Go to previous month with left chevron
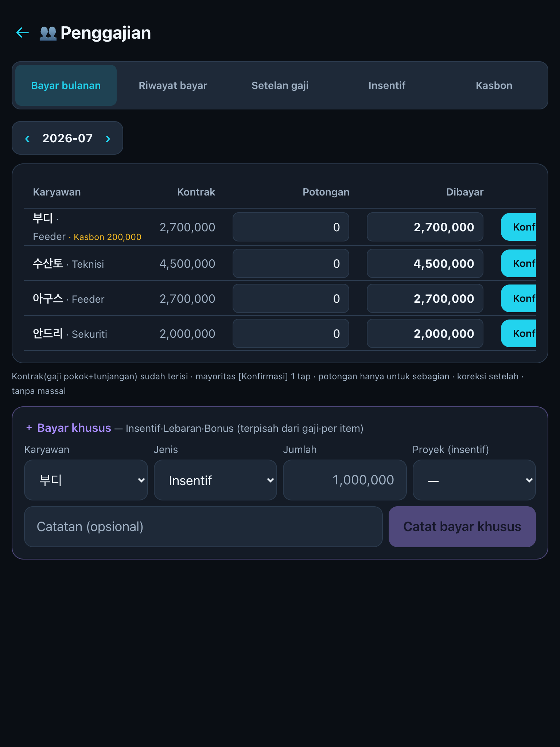This screenshot has width=560, height=747. click(27, 138)
